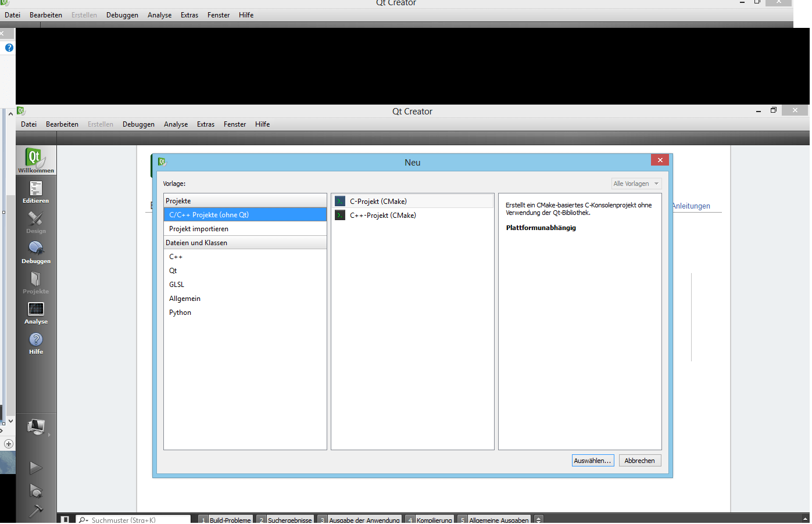Click the C-Projekt (CMake) terminal icon
The image size is (812, 524).
tap(340, 201)
